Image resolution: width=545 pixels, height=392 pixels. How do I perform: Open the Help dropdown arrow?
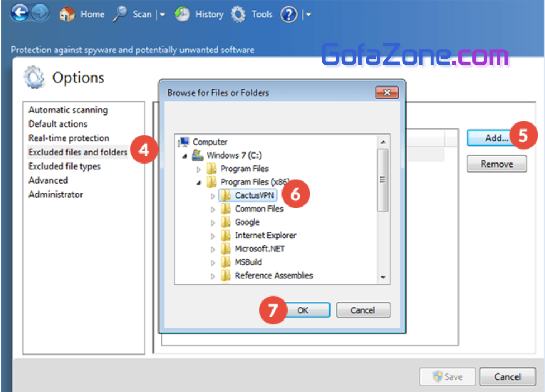[x=309, y=15]
